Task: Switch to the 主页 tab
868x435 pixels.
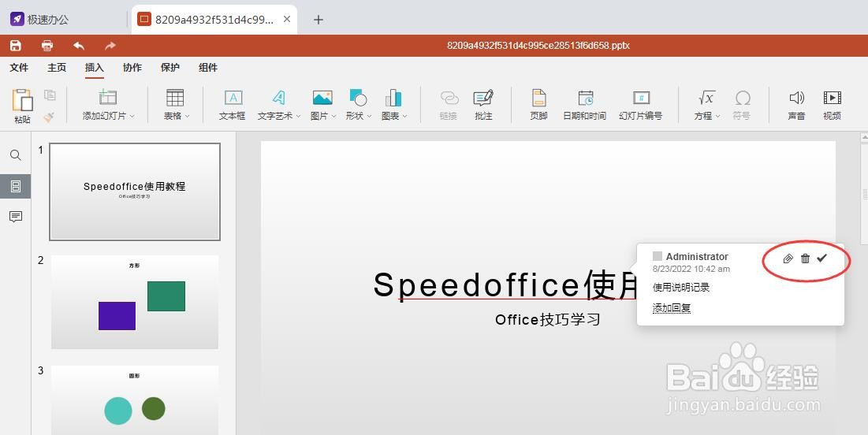Action: pos(57,68)
